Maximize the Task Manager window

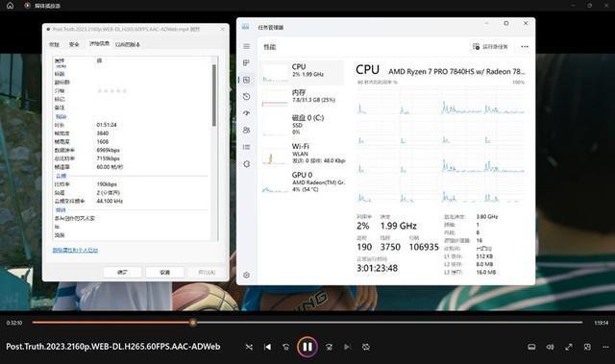tap(506, 23)
